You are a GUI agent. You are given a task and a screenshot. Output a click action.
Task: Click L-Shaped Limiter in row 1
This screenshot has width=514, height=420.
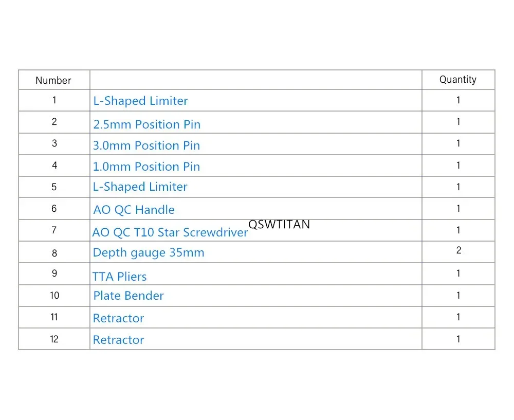(140, 101)
